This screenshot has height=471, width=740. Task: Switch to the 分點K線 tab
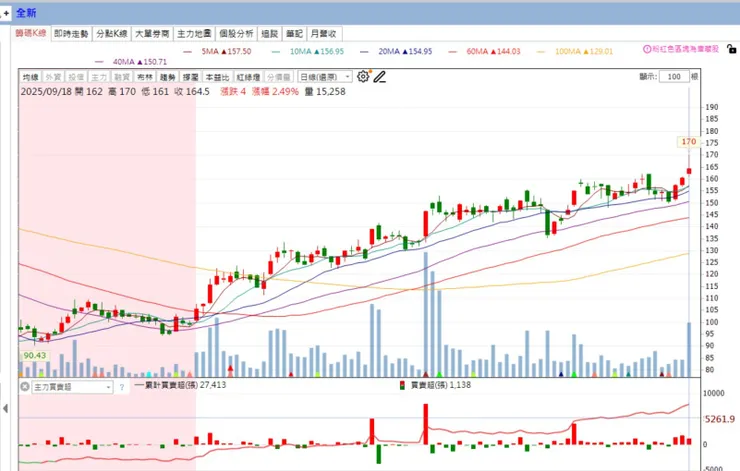(112, 34)
